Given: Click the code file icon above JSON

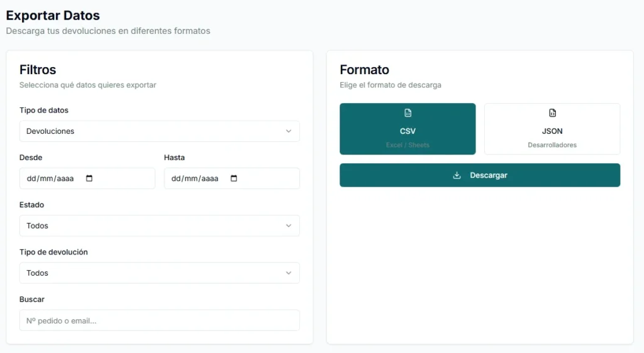Looking at the screenshot, I should point(552,113).
